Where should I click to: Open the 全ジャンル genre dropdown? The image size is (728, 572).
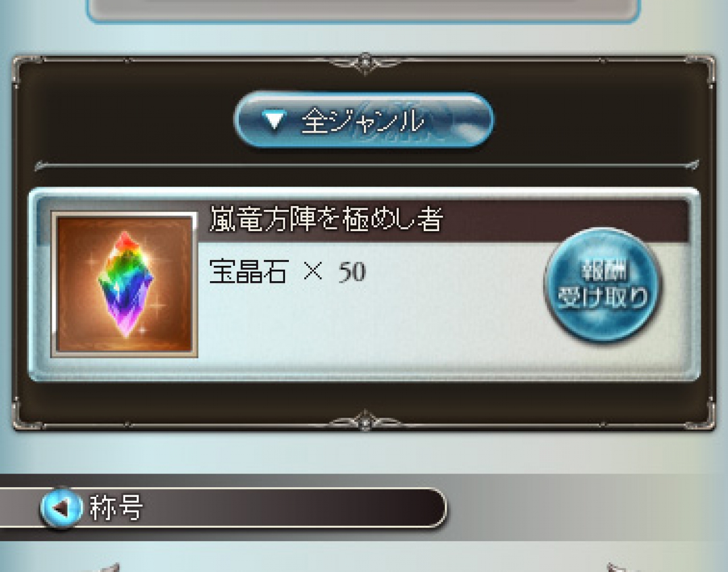363,121
